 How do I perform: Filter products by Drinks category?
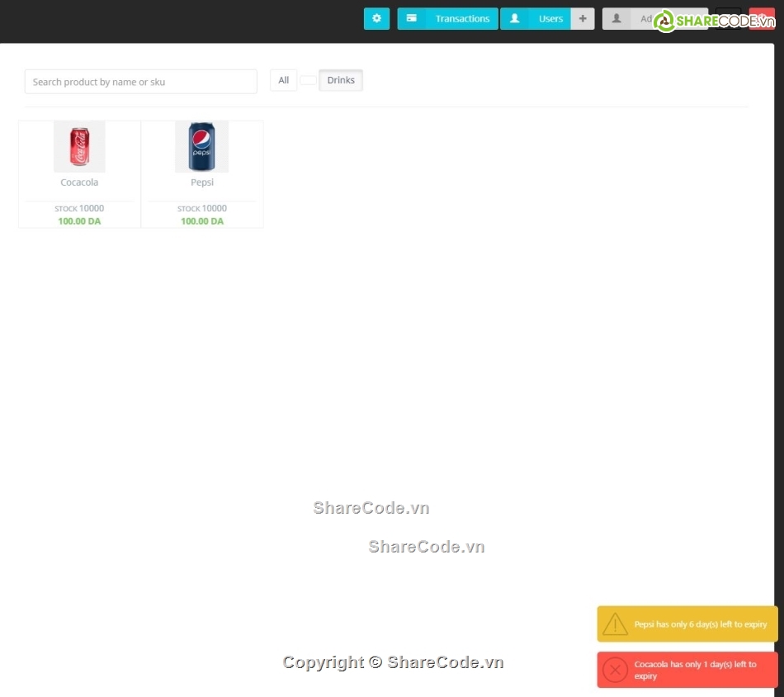pos(341,80)
